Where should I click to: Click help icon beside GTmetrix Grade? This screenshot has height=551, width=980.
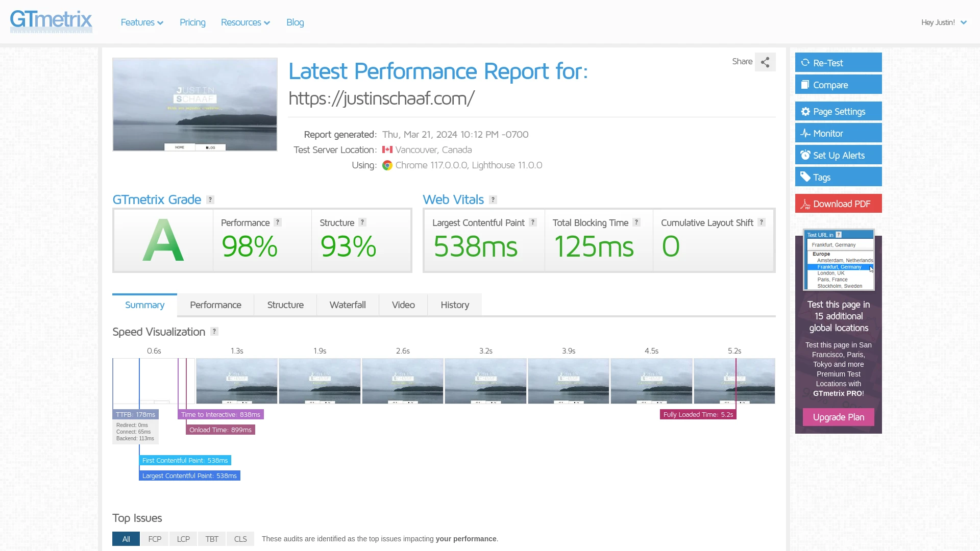pos(210,199)
